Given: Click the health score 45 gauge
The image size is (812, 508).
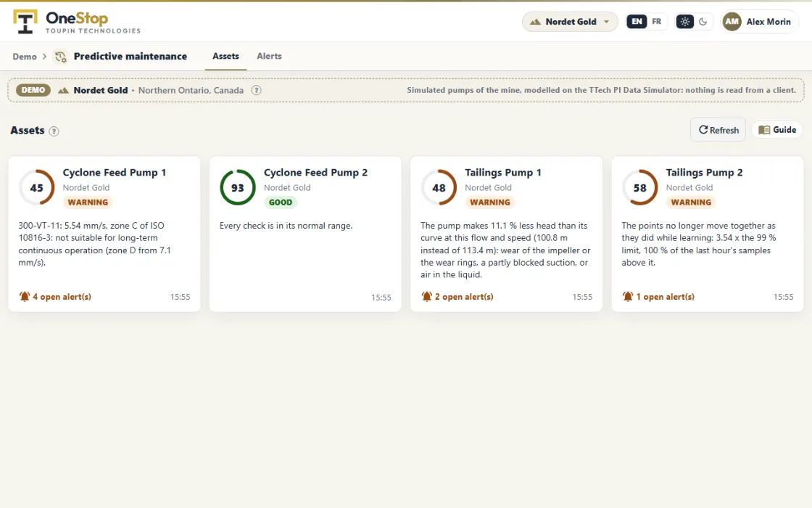Looking at the screenshot, I should 37,188.
